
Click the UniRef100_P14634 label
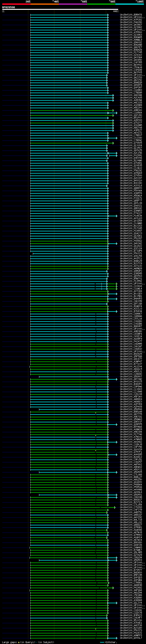(x=131, y=216)
